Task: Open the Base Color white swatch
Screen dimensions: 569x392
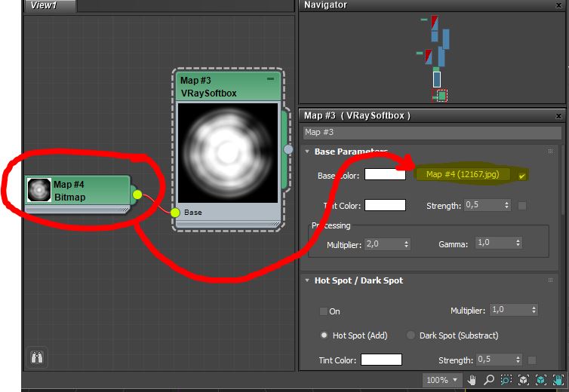Action: pyautogui.click(x=385, y=174)
